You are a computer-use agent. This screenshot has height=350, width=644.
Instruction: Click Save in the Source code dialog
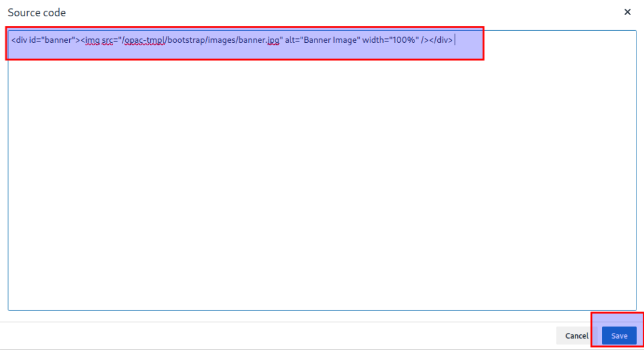click(619, 336)
